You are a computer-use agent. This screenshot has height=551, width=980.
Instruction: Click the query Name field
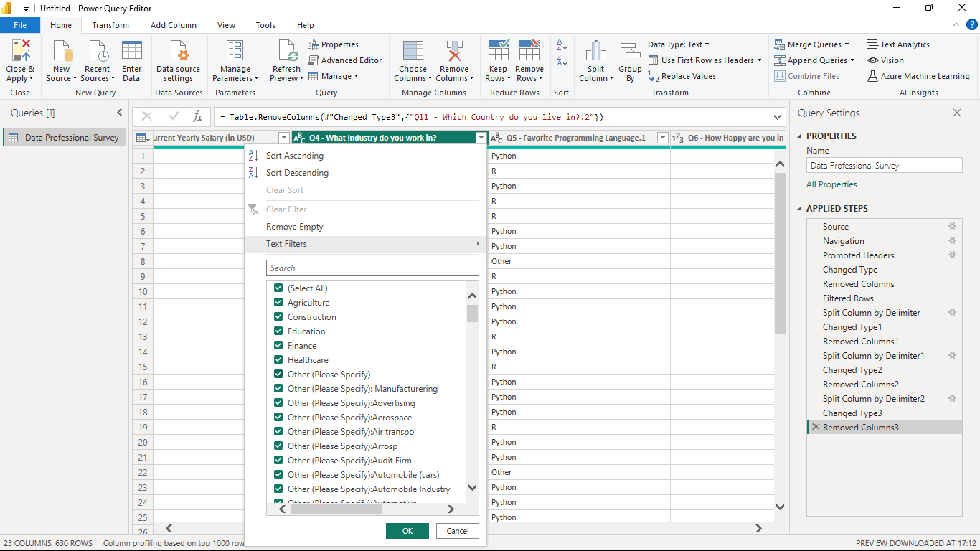[x=884, y=165]
